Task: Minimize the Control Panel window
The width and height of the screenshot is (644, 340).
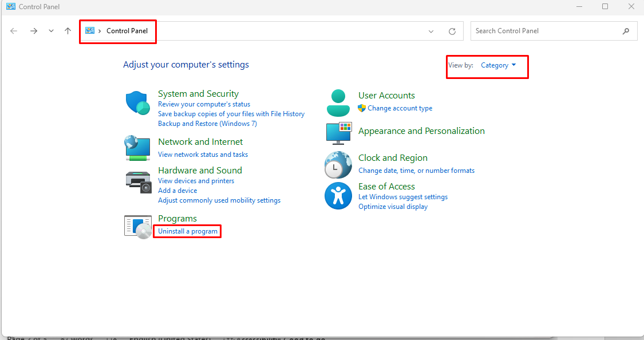Action: click(579, 6)
